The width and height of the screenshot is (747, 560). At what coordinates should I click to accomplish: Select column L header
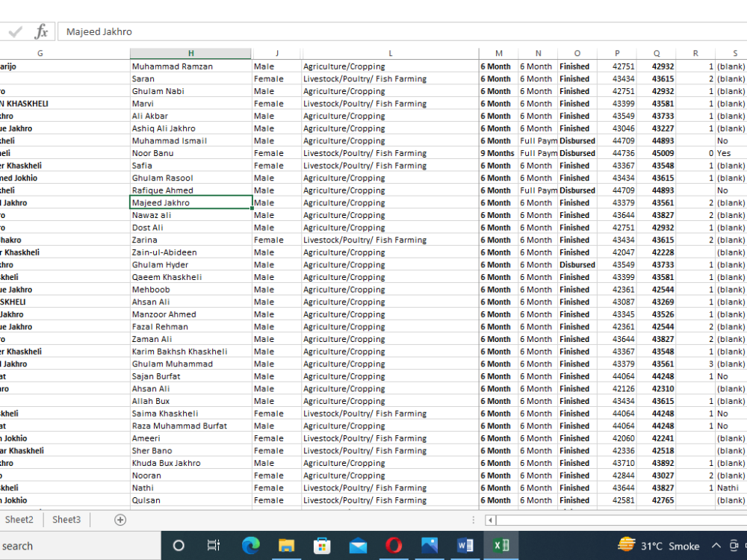click(x=390, y=53)
